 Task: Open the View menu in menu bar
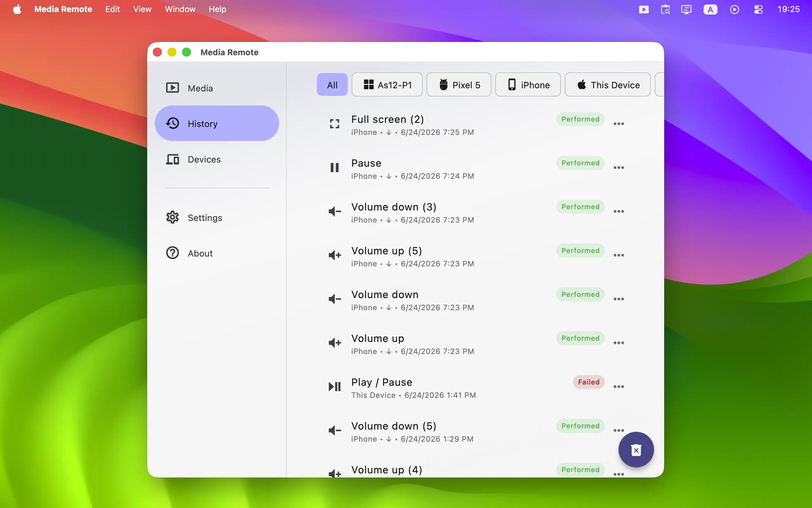[x=142, y=9]
